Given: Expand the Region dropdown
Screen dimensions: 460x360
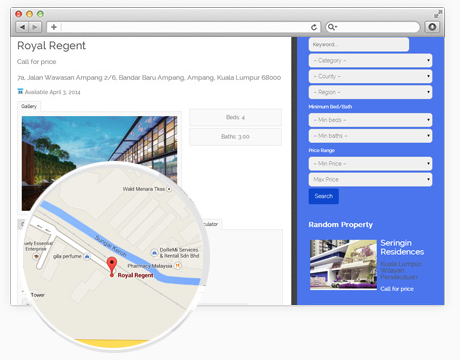Looking at the screenshot, I should tap(370, 92).
